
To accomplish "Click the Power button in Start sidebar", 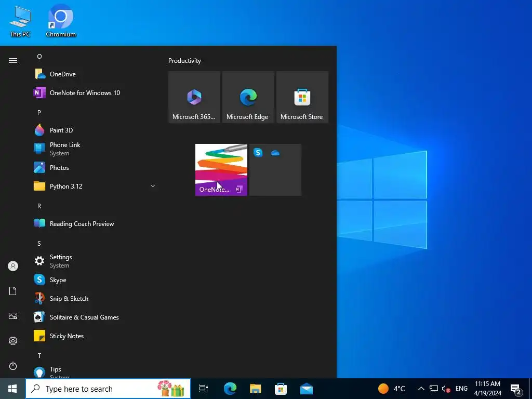I will coord(13,366).
